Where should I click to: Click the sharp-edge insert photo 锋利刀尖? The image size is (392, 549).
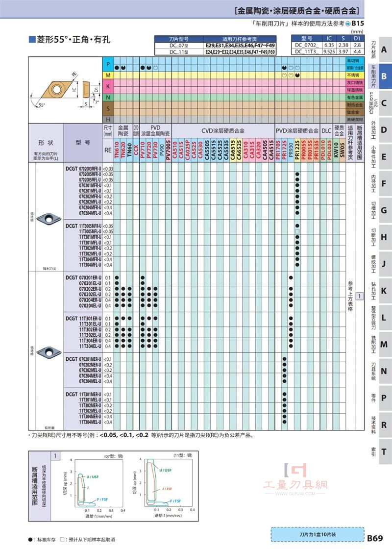(x=49, y=219)
